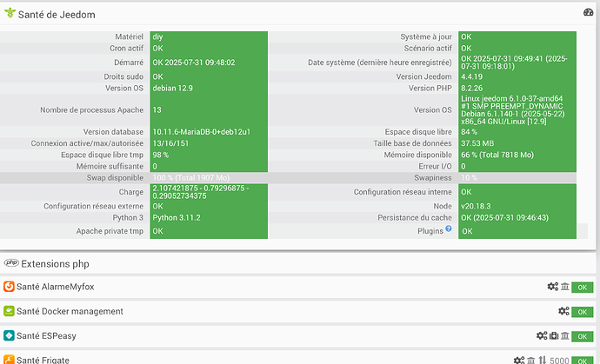Open Frigate configuration gears icon
This screenshot has height=364, width=600.
click(519, 360)
